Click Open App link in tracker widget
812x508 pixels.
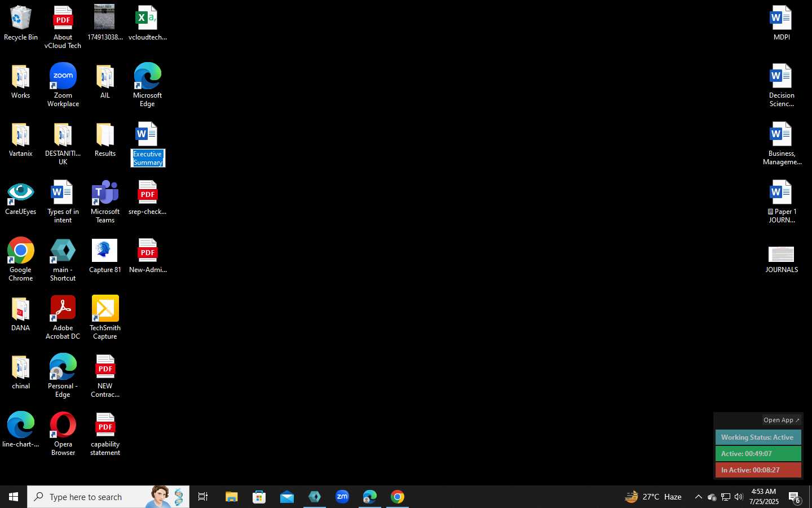point(782,420)
